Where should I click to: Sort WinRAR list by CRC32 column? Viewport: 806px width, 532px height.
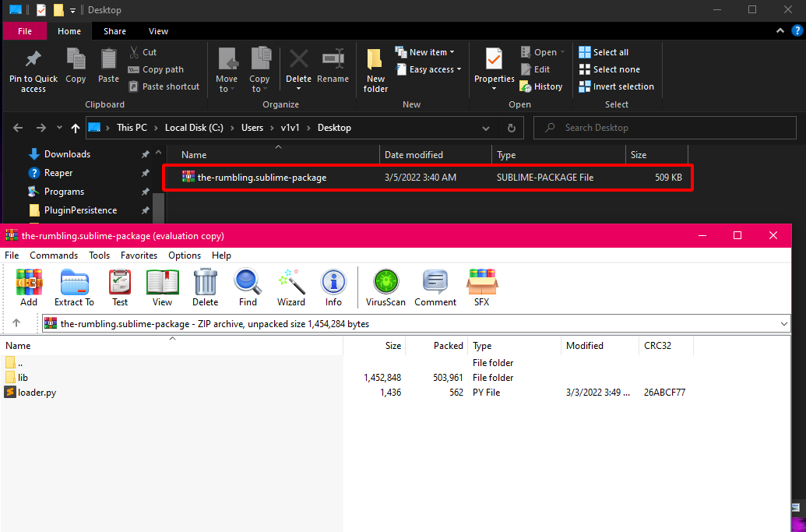click(666, 345)
